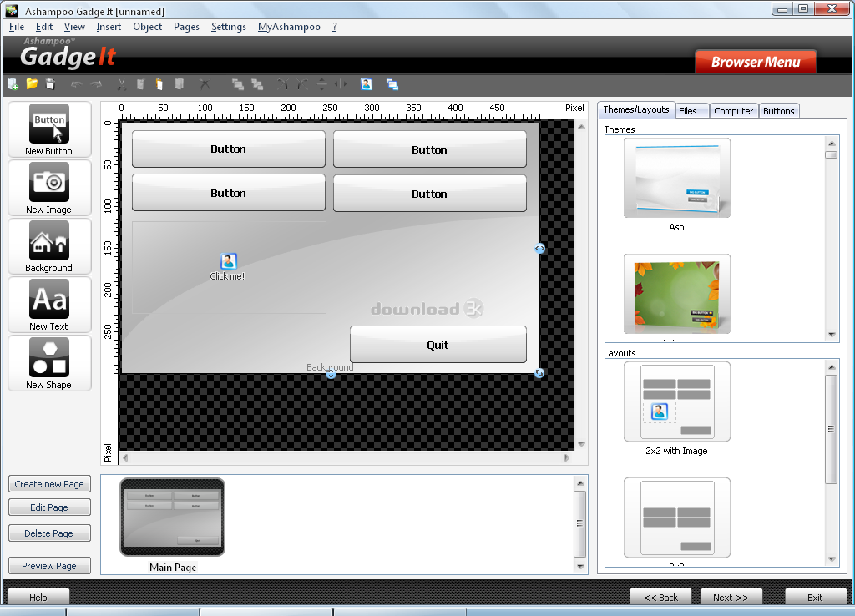Click the Help button
This screenshot has height=616, width=855.
[x=38, y=597]
